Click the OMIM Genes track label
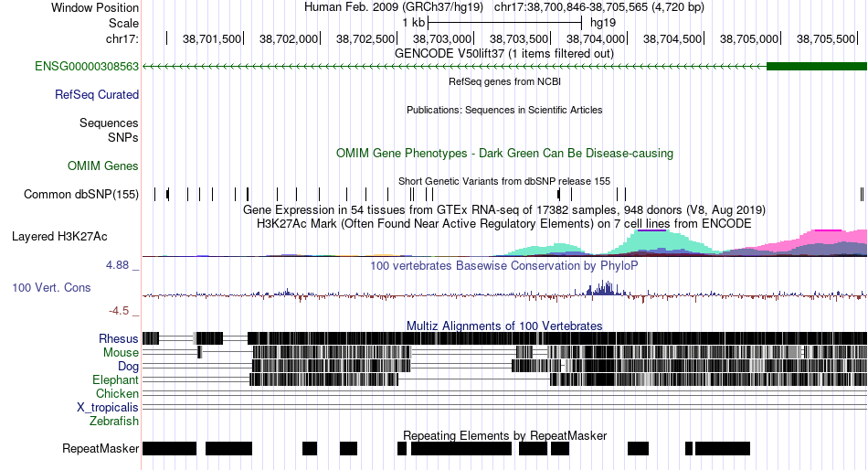868x470 pixels. click(102, 166)
